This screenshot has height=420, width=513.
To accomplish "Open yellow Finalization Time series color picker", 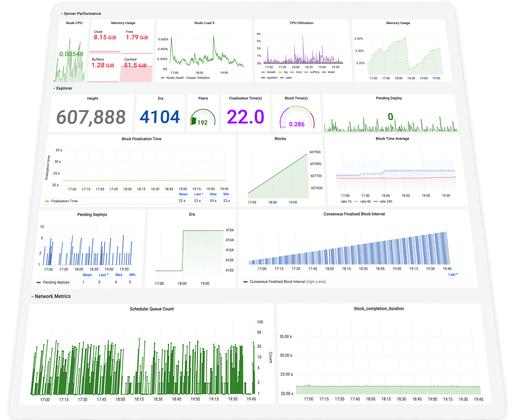I will (47, 201).
